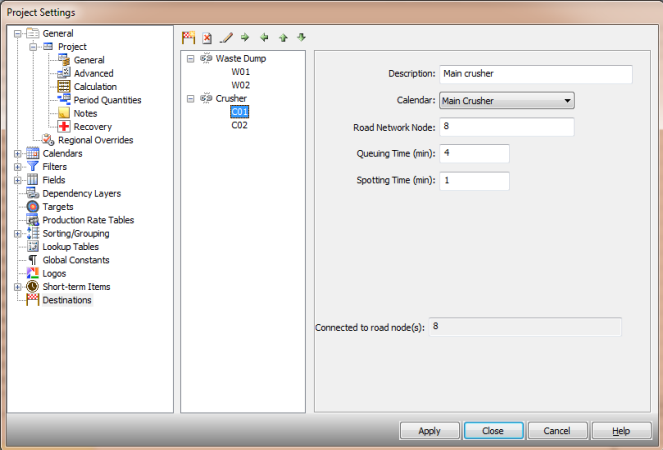Expand the Calendars tree node
This screenshot has width=663, height=450.
point(17,154)
